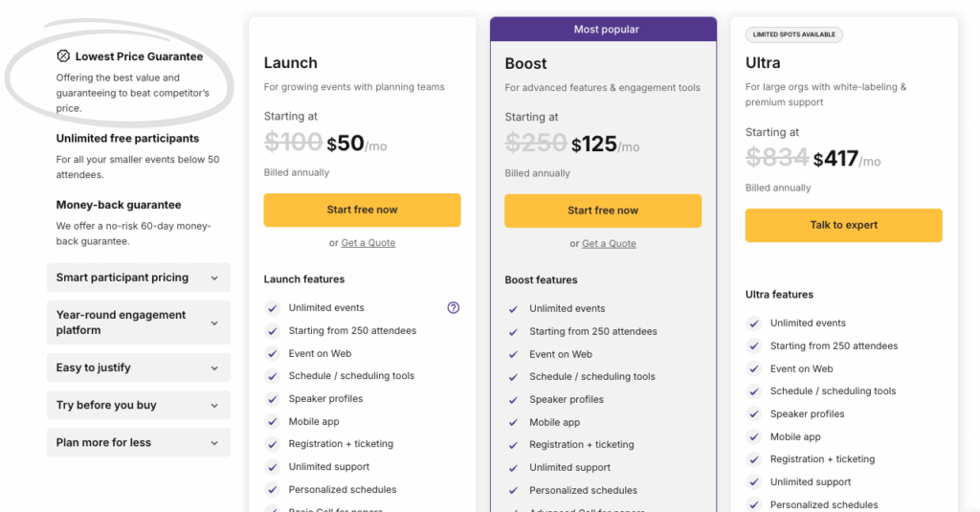This screenshot has width=980, height=512.
Task: Expand the Year-round engagement platform accordion
Action: 139,323
